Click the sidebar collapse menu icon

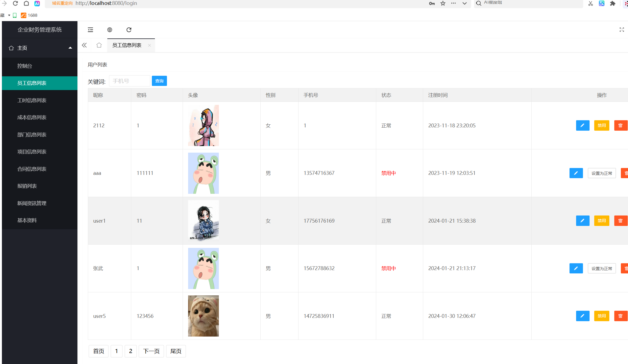click(x=90, y=30)
